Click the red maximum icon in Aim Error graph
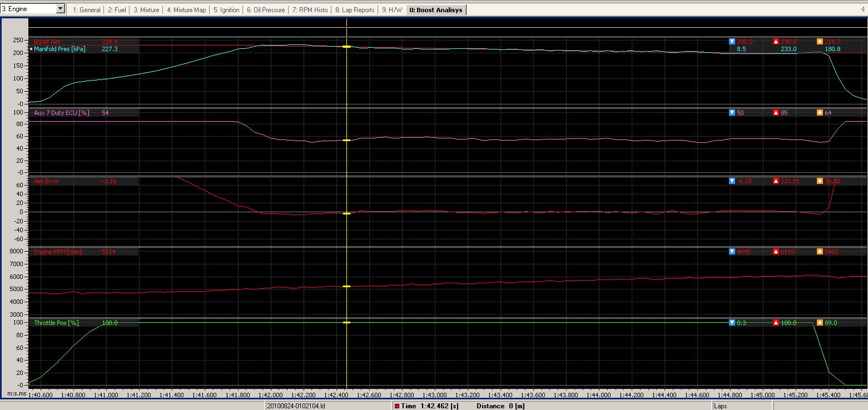 [x=776, y=181]
